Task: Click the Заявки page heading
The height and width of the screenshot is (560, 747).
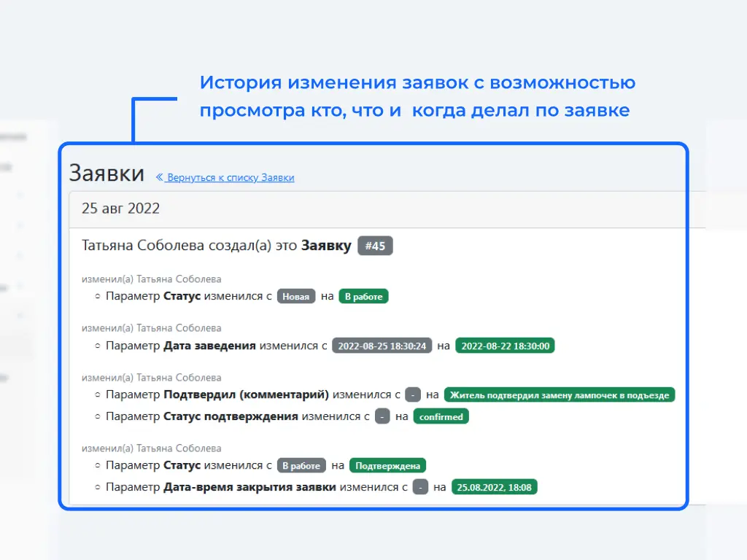Action: tap(107, 174)
